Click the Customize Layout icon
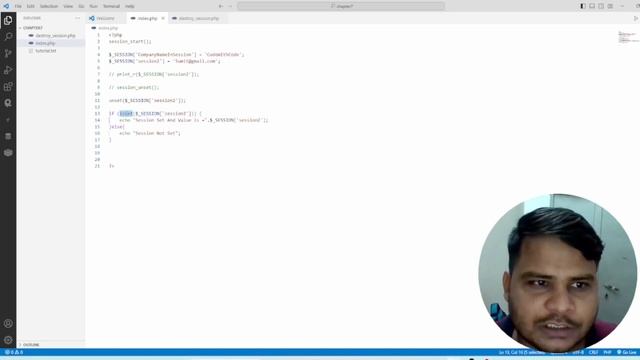640x360 pixels. coord(610,6)
